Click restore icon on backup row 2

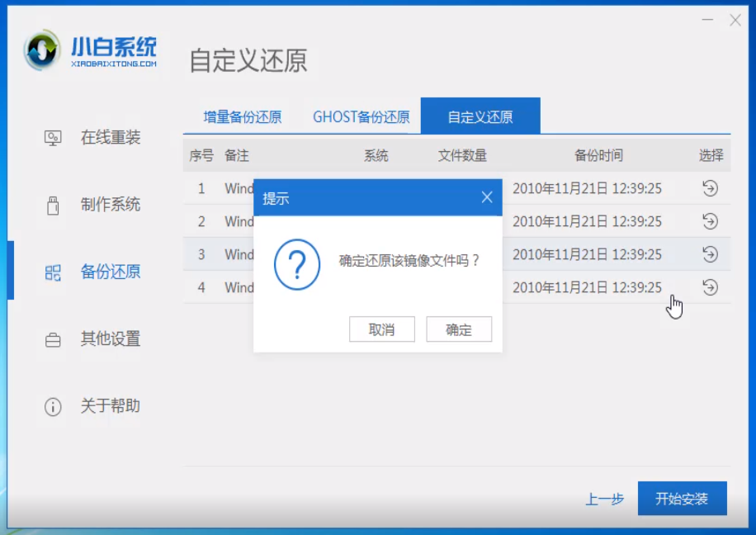[x=709, y=221]
